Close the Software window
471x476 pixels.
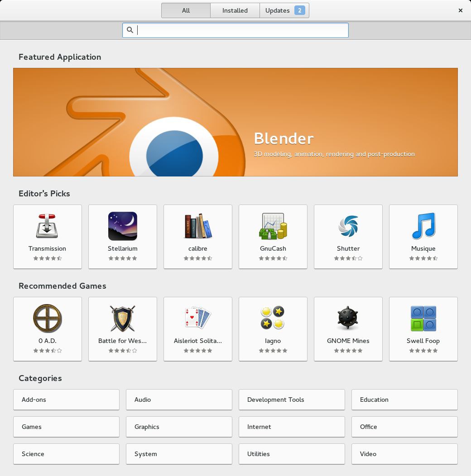click(x=461, y=10)
